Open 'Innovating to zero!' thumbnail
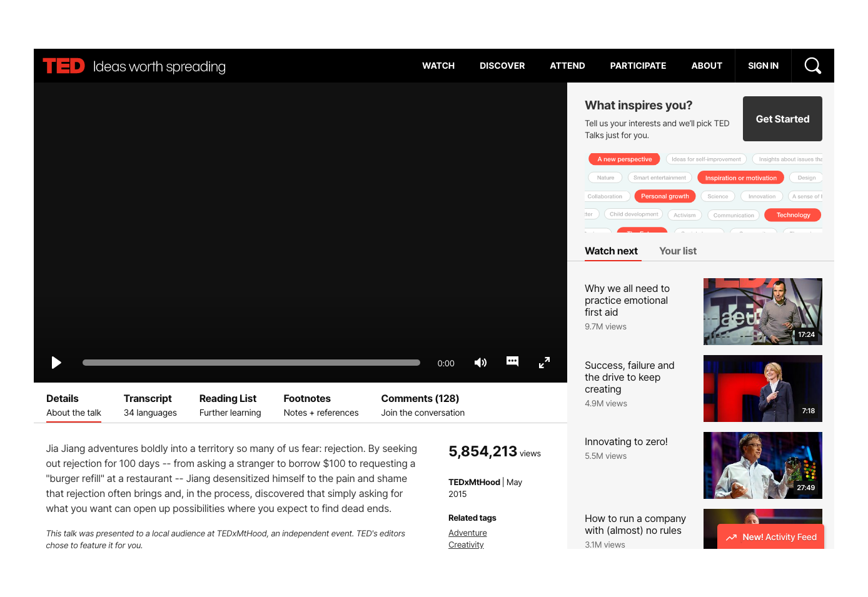Image resolution: width=868 pixels, height=597 pixels. click(763, 465)
